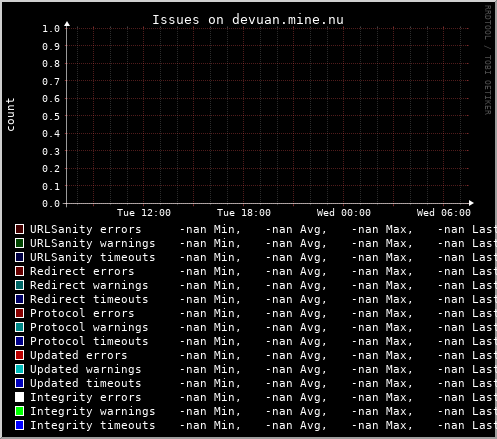
Task: Click the 0.5 value on y-axis
Action: [x=51, y=116]
